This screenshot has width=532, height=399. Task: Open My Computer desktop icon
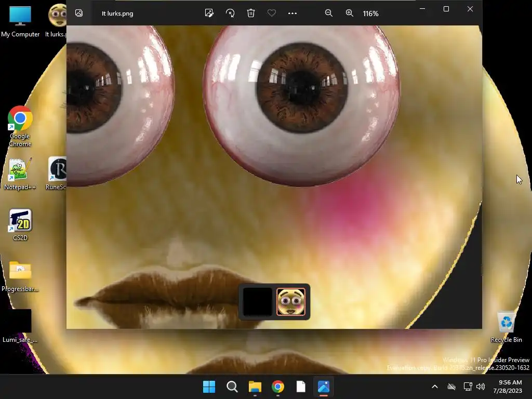[x=20, y=21]
